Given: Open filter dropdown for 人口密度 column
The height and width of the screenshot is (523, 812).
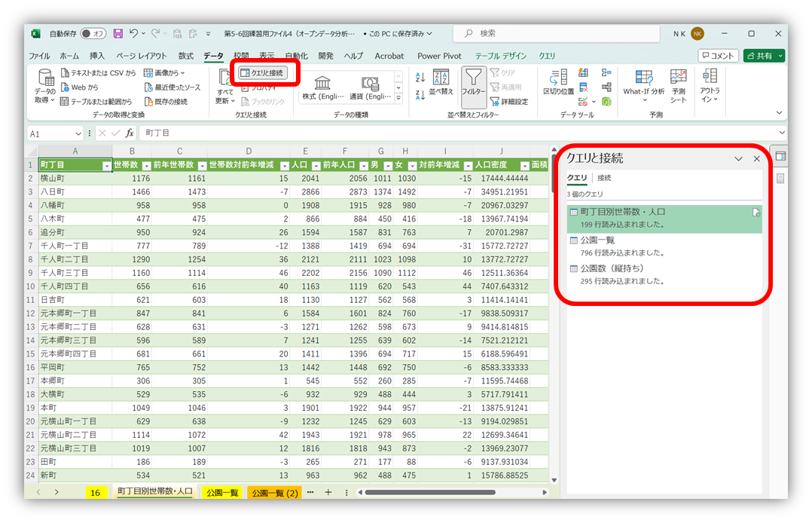Looking at the screenshot, I should pyautogui.click(x=524, y=166).
